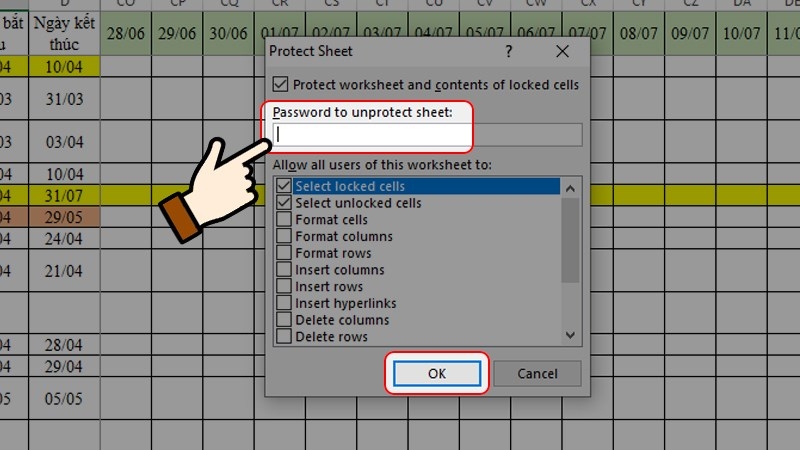Enable Delete rows permission
This screenshot has height=450, width=800.
(x=284, y=336)
